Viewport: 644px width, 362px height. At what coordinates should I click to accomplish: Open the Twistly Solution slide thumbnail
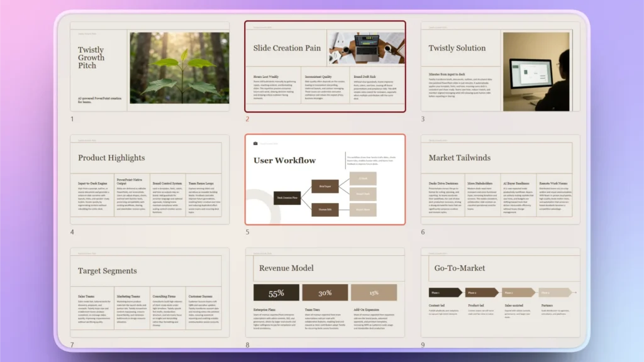(x=500, y=67)
